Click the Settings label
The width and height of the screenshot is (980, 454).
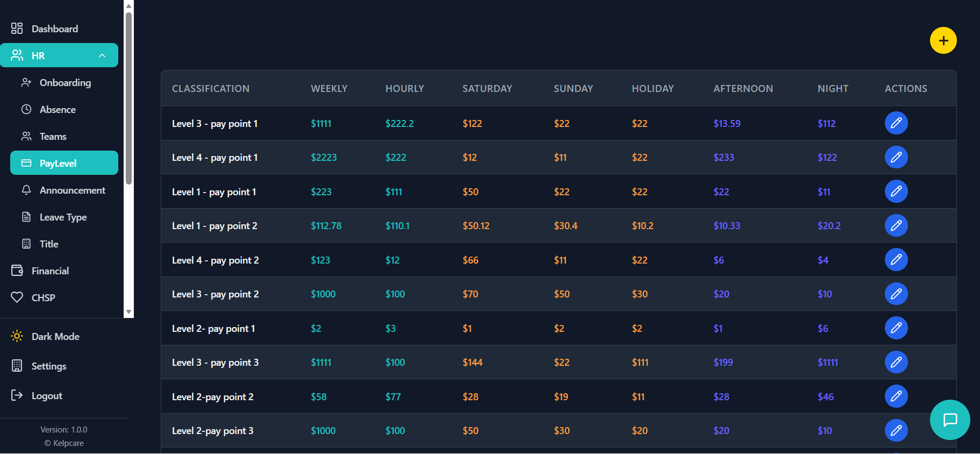click(x=49, y=366)
